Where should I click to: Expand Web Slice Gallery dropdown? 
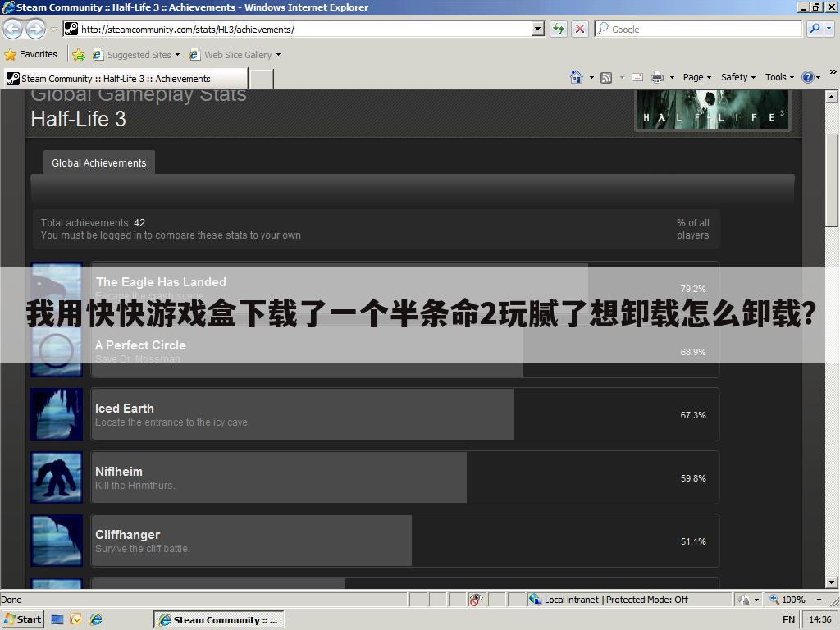(278, 55)
